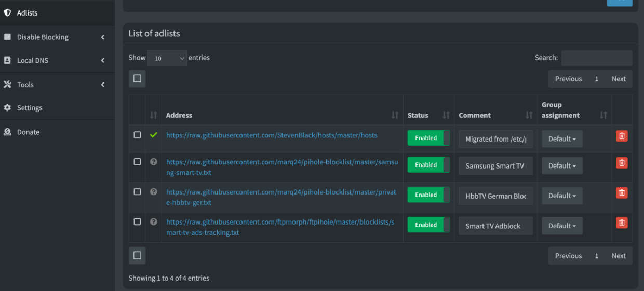
Task: Tick select-all checkbox above the table
Action: point(137,79)
